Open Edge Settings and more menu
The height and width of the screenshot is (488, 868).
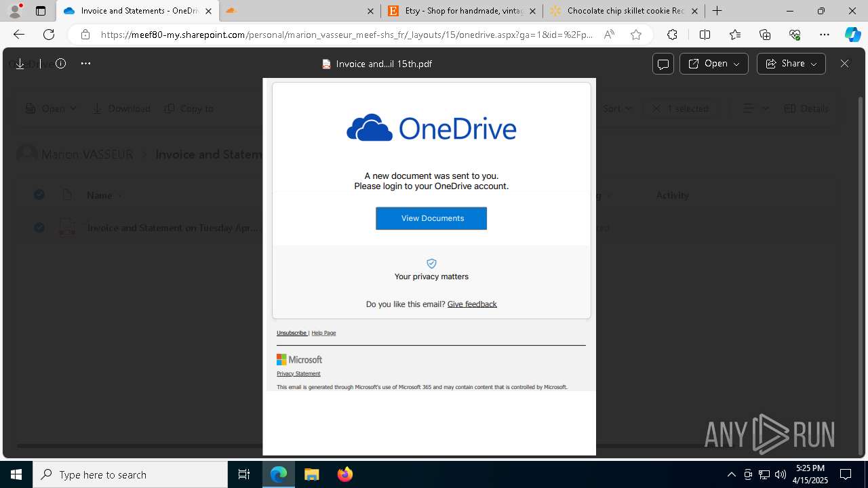(825, 35)
